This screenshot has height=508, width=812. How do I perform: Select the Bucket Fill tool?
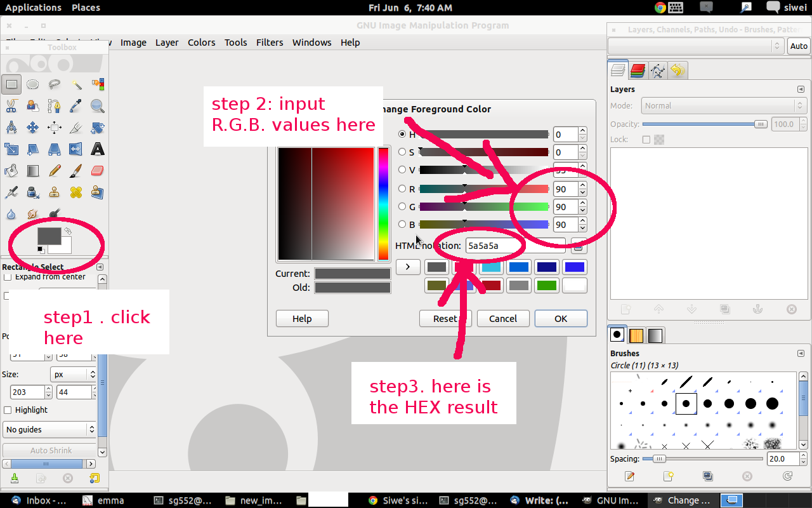click(11, 170)
